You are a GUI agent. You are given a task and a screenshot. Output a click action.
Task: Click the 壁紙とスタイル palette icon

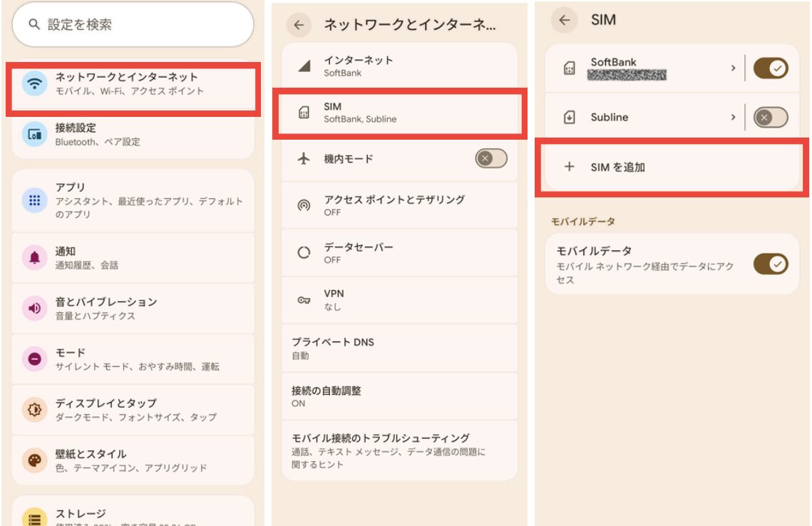[34, 460]
